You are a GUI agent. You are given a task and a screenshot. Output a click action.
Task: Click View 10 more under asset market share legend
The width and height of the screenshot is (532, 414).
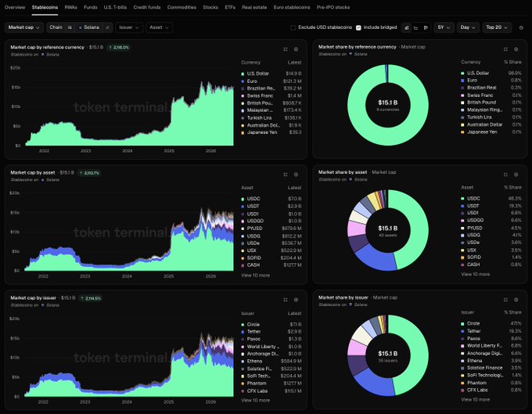coord(476,274)
